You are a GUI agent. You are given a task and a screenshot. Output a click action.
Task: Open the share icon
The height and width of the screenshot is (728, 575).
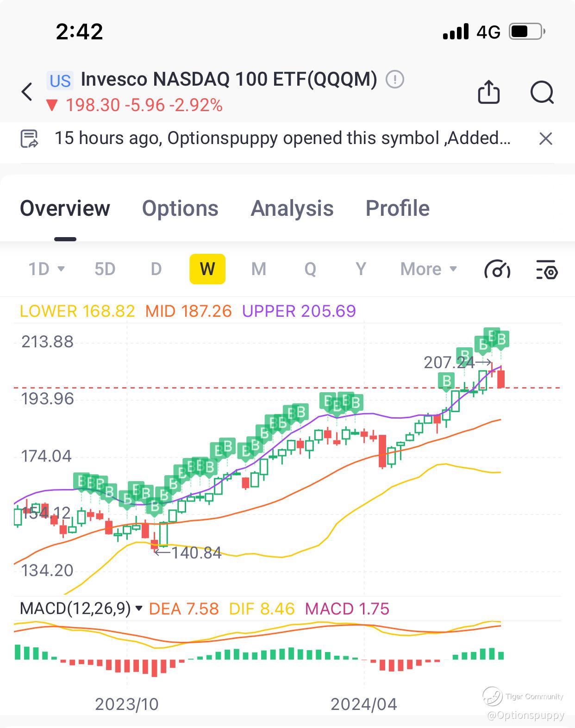click(488, 91)
